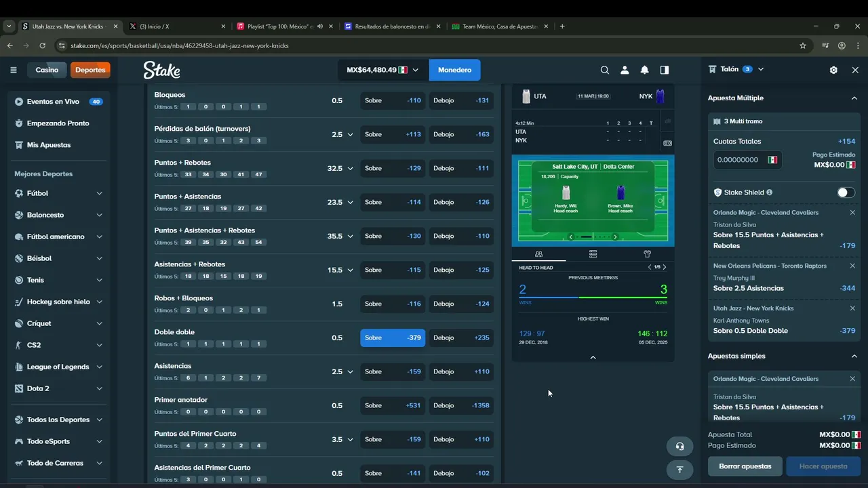The image size is (868, 488).
Task: Open the live support headset button
Action: [x=679, y=446]
